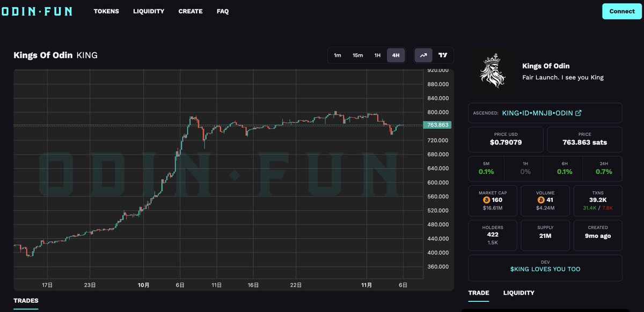
Task: Open the LIQUIDITY page in top navigation
Action: click(149, 11)
